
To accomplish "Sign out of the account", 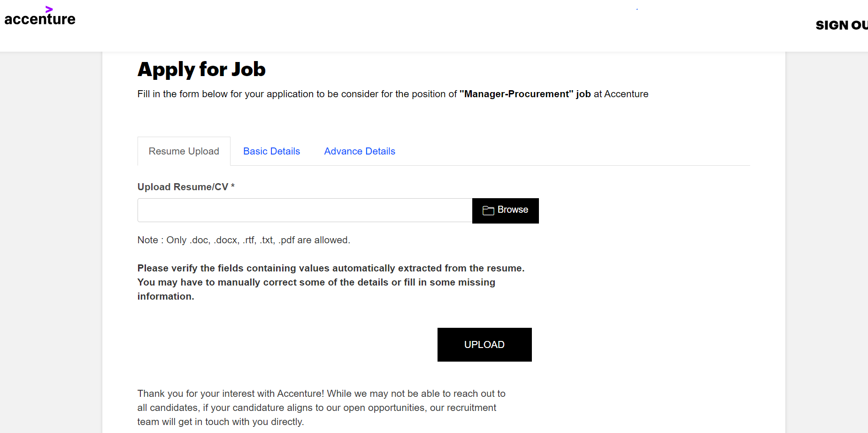I will 841,25.
